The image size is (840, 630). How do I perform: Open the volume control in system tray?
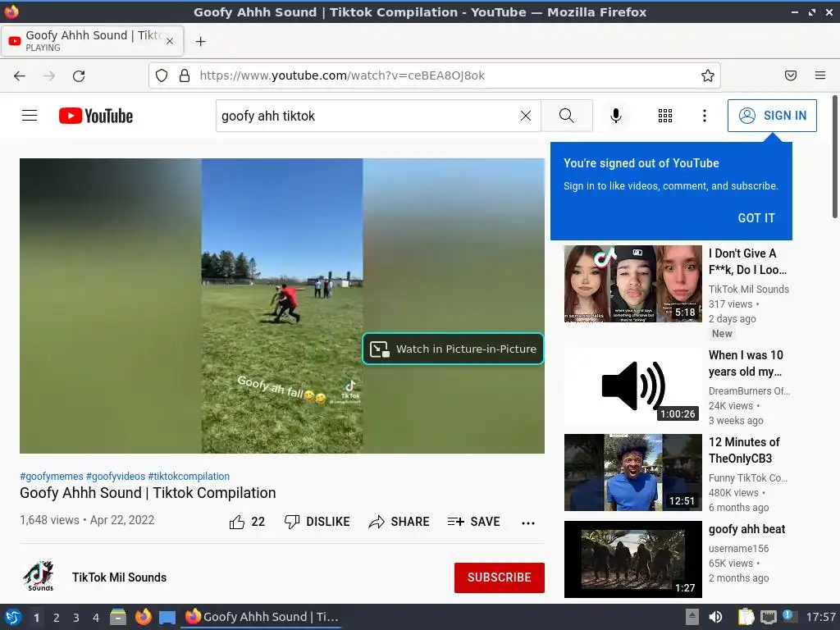point(715,617)
